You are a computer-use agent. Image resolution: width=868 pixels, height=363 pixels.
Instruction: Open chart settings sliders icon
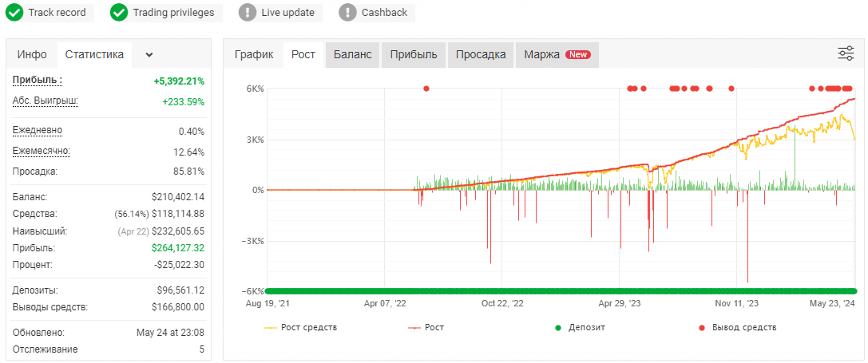846,53
